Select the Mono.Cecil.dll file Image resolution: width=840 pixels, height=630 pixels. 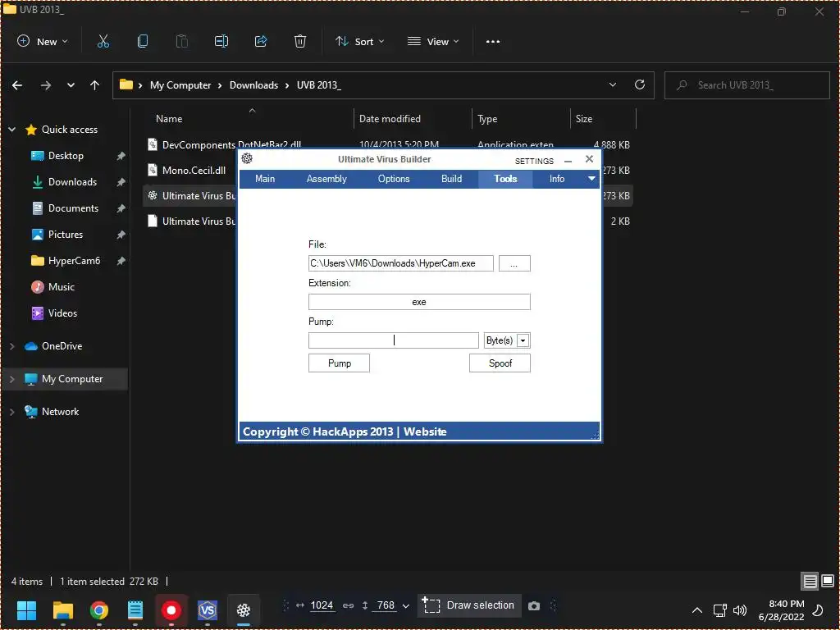point(194,171)
